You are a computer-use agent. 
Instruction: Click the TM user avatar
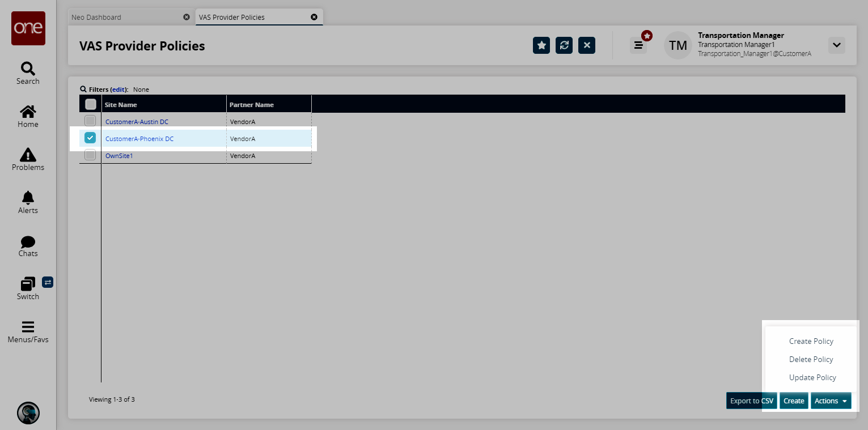pos(678,45)
